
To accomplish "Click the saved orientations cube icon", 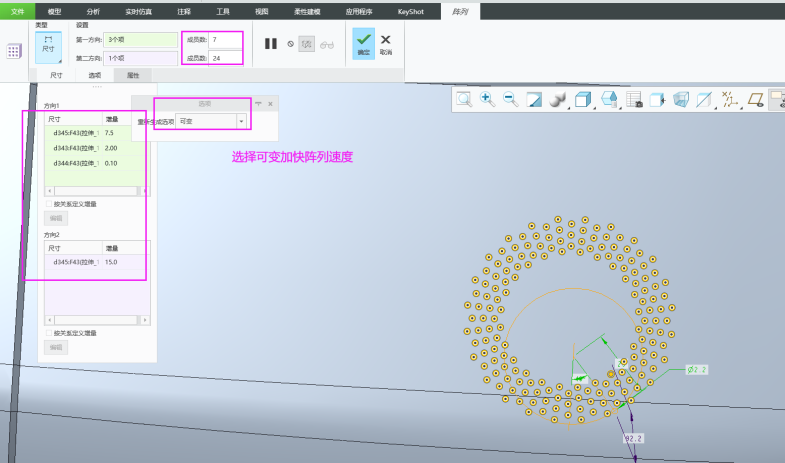I will [583, 99].
